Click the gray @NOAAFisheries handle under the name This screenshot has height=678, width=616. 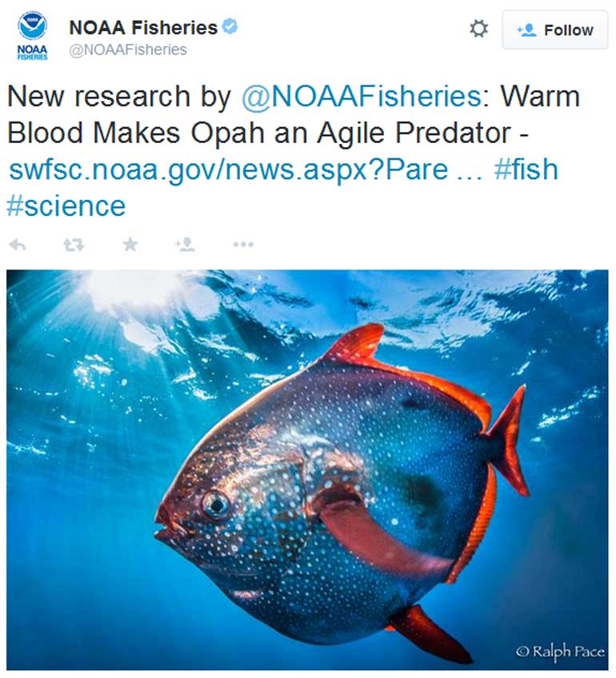pyautogui.click(x=128, y=50)
